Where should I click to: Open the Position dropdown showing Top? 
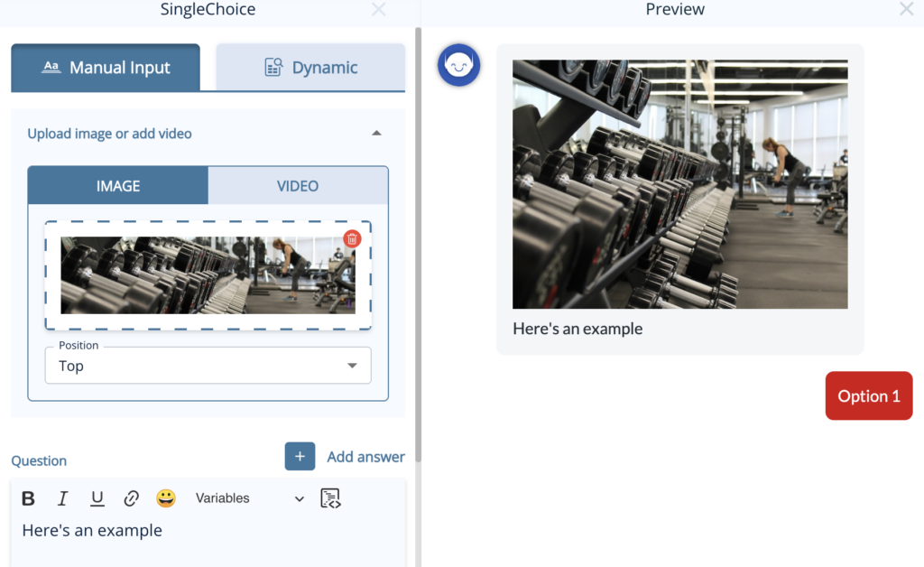pyautogui.click(x=208, y=366)
